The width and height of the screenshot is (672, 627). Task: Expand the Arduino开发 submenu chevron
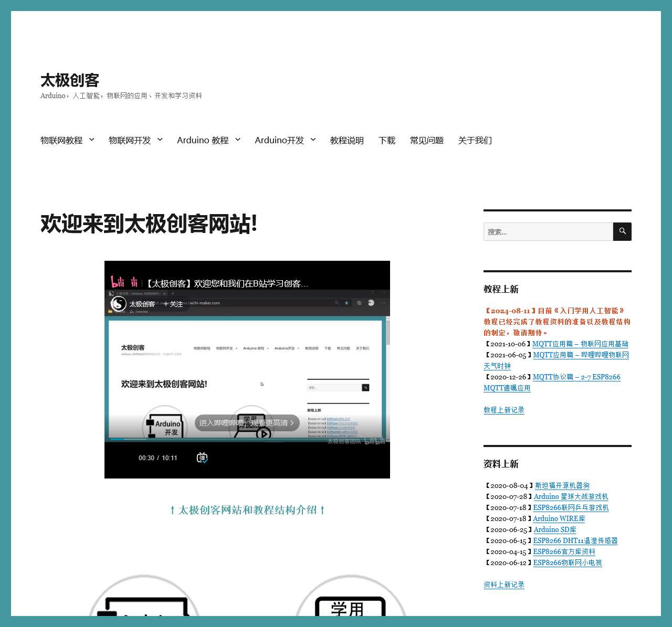coord(313,140)
